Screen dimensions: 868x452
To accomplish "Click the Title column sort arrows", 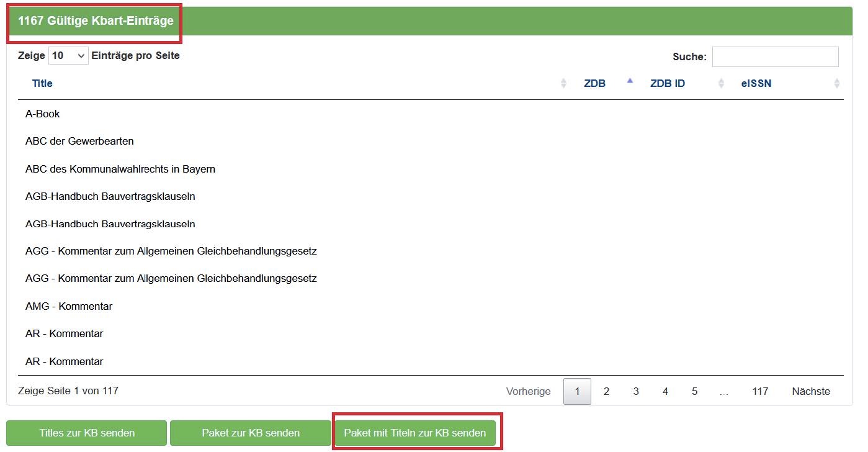I will coord(563,83).
